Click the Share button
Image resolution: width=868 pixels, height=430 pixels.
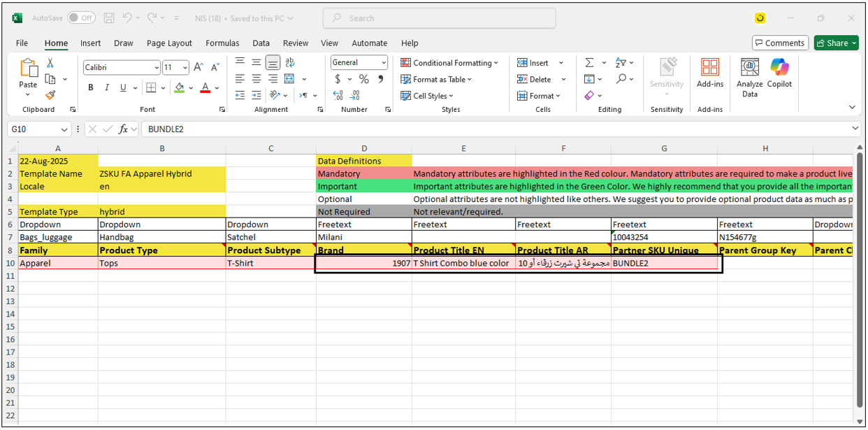pyautogui.click(x=836, y=43)
